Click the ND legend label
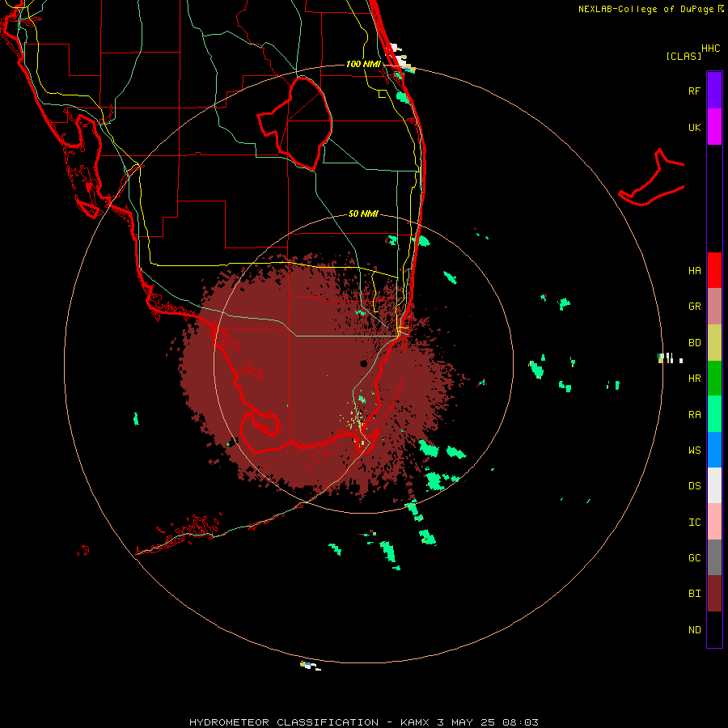The width and height of the screenshot is (728, 728). [x=694, y=630]
